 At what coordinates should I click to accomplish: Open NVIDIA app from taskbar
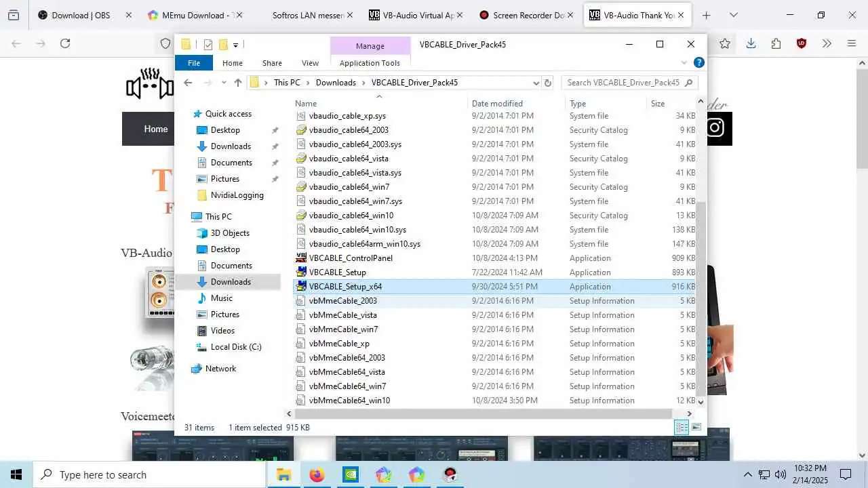pos(350,474)
